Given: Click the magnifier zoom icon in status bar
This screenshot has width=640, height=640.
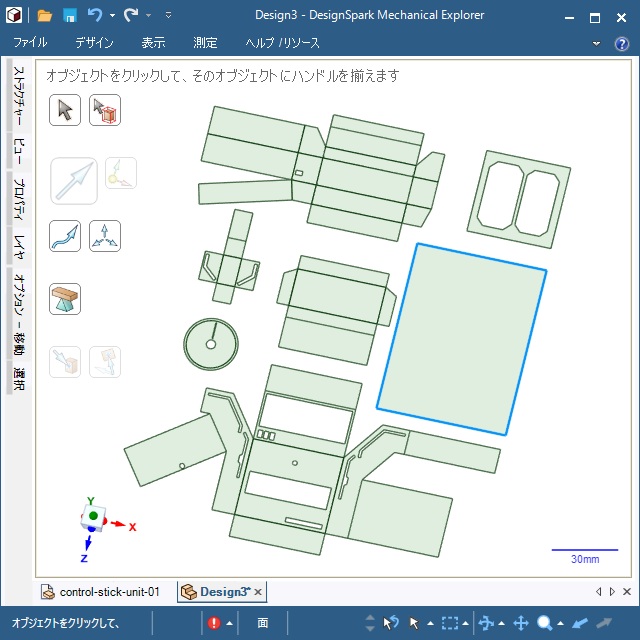Looking at the screenshot, I should (x=545, y=623).
